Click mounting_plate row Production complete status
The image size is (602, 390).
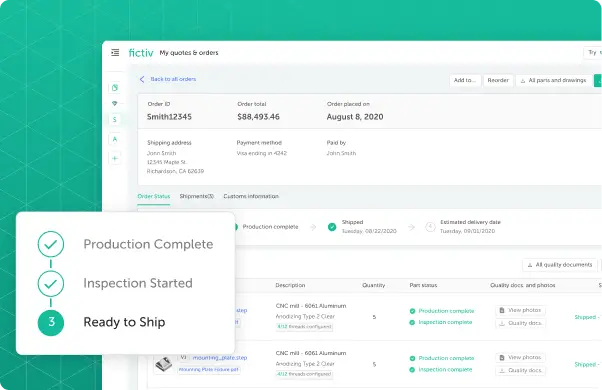(x=442, y=358)
